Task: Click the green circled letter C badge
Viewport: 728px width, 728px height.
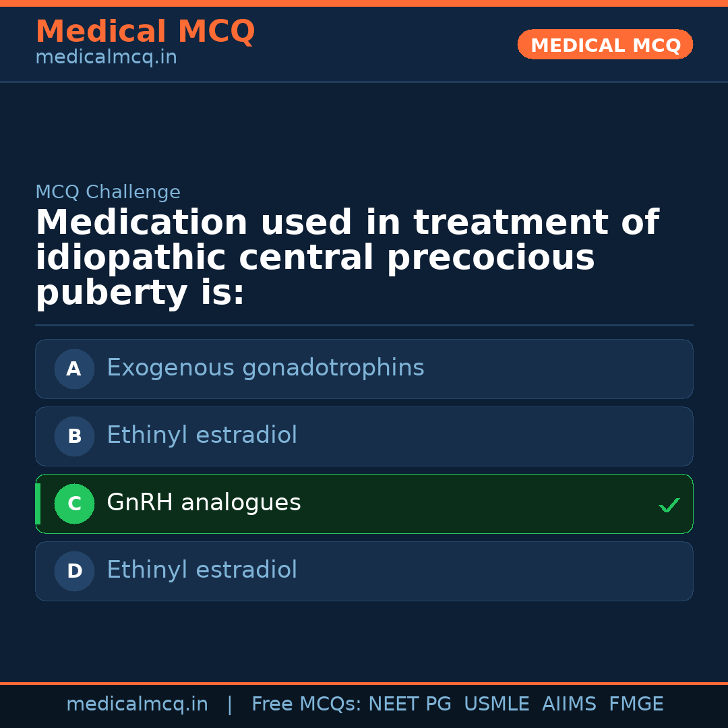Action: pos(74,504)
